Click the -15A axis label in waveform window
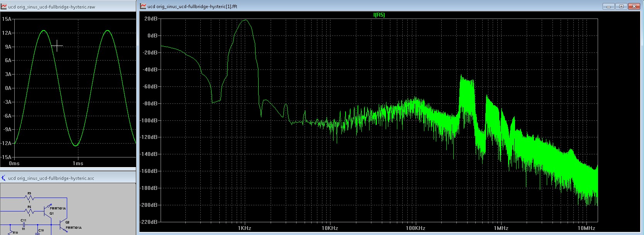This screenshot has width=644, height=235. (x=6, y=157)
